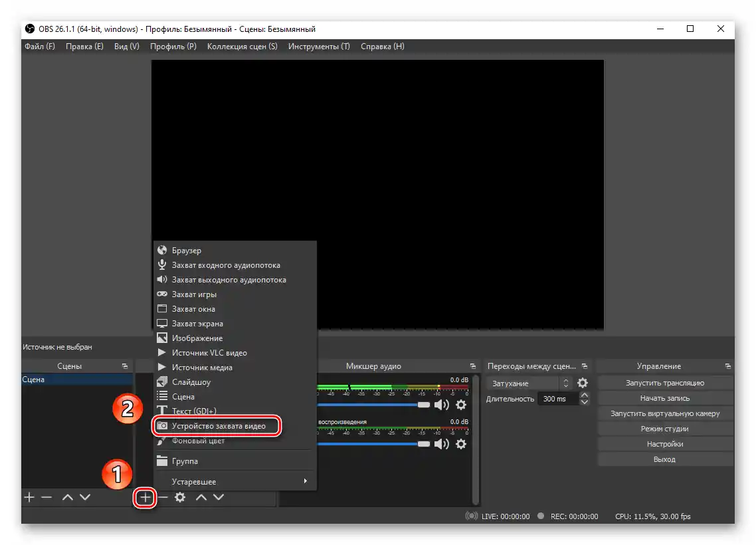Select Захват входного аудиопотока source
Viewport: 756px width, 545px height.
pos(235,265)
